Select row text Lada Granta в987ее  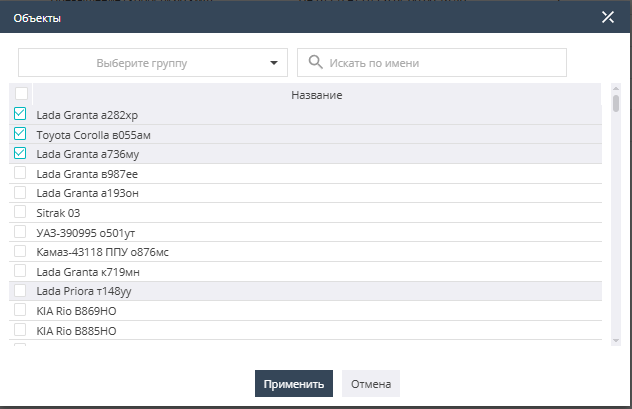[x=87, y=174]
